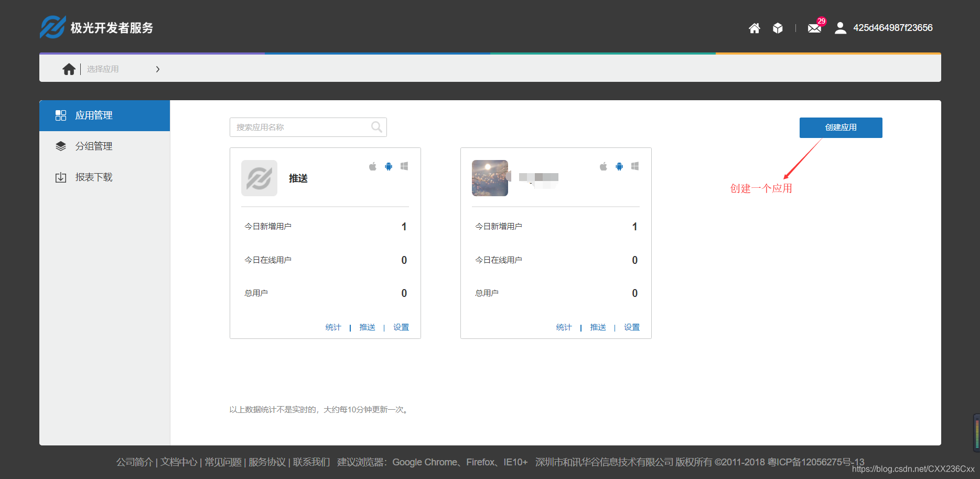Click the user avatar icon in the header
980x479 pixels.
click(841, 28)
